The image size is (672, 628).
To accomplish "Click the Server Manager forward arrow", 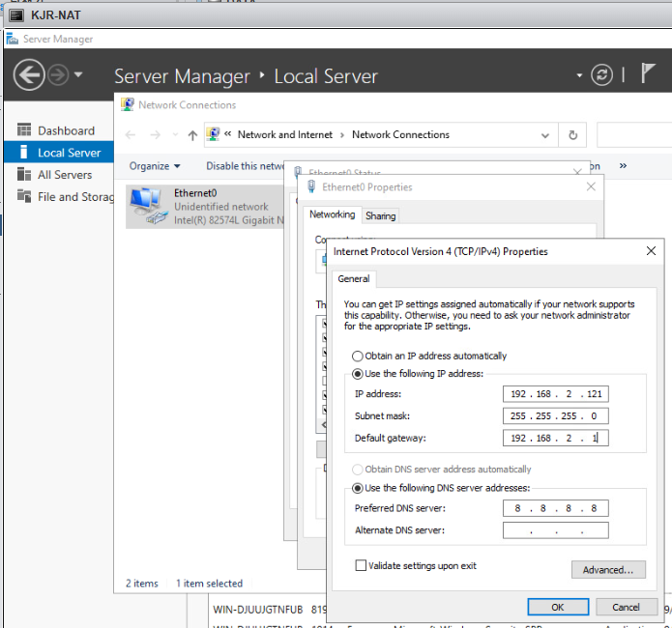I will coord(58,75).
